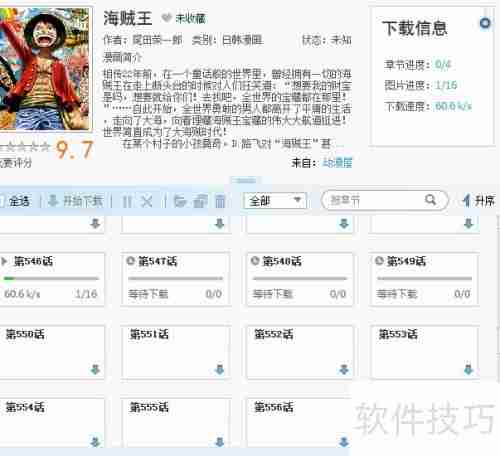Click the 第547话 waiting progress bar
The height and width of the screenshot is (456, 500).
[x=176, y=278]
